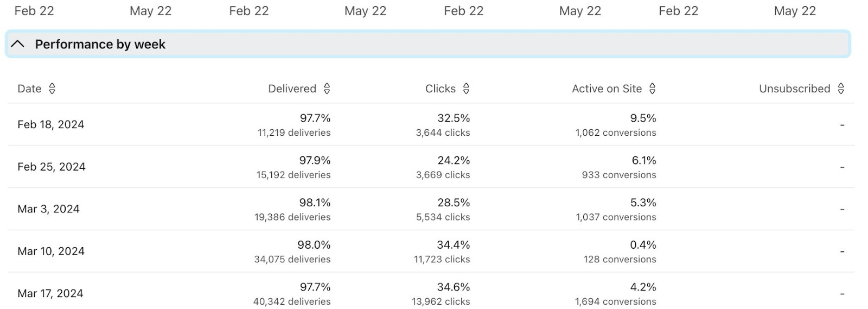Click the 1,694 conversions value
This screenshot has height=309, width=868.
pos(616,301)
